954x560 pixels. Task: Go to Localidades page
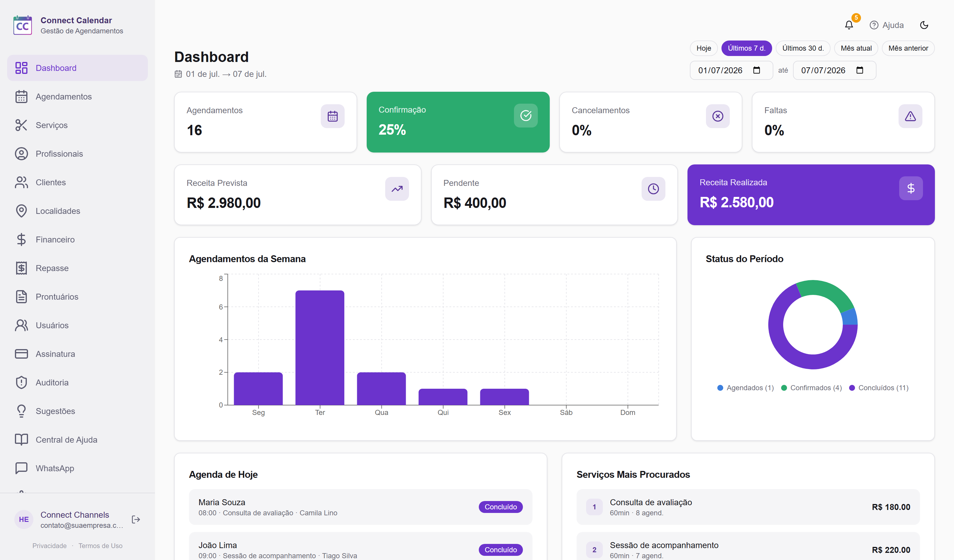click(77, 211)
